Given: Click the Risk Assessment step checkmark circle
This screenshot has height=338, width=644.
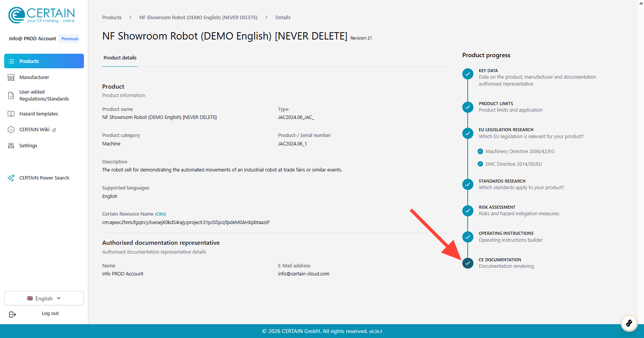Looking at the screenshot, I should [468, 211].
